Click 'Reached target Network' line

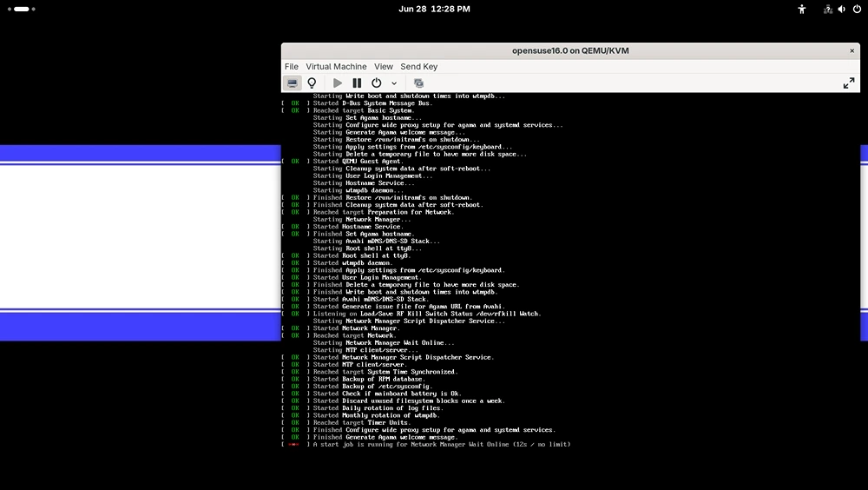tap(339, 335)
